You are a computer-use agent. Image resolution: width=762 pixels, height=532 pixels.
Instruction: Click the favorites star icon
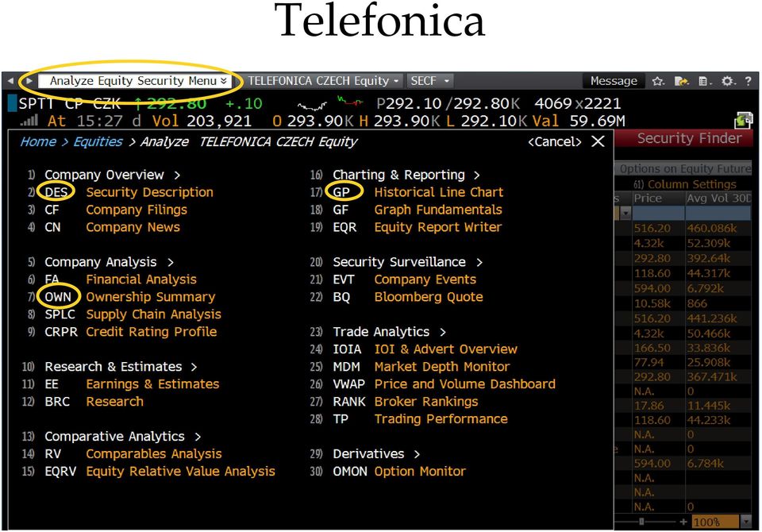click(658, 81)
